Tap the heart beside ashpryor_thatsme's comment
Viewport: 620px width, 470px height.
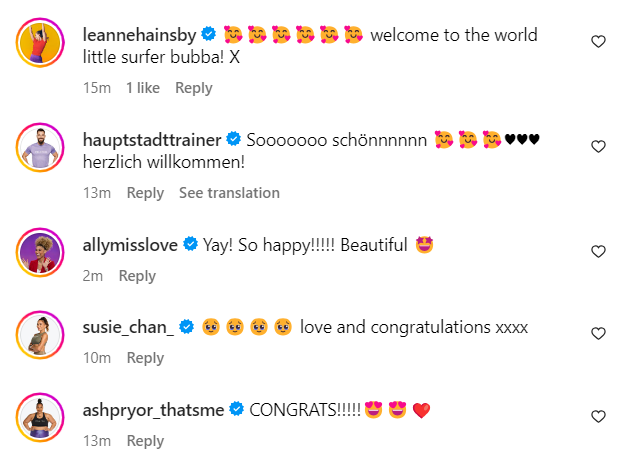point(598,416)
